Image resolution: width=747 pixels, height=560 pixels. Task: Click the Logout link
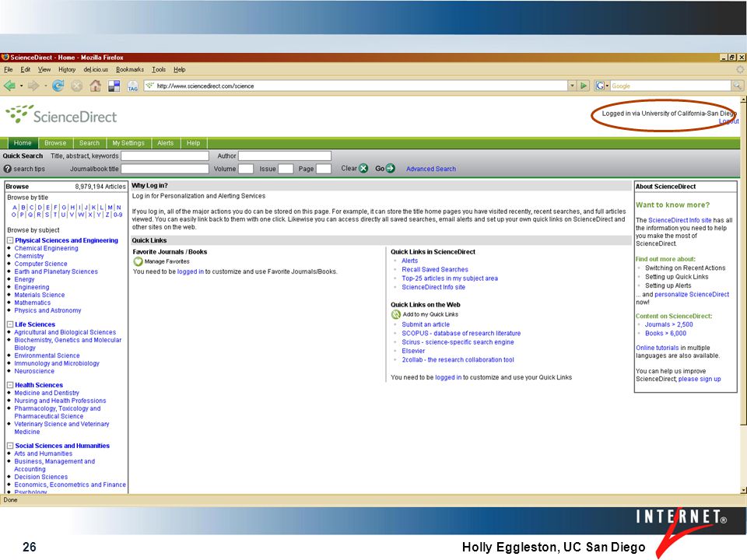(x=729, y=121)
